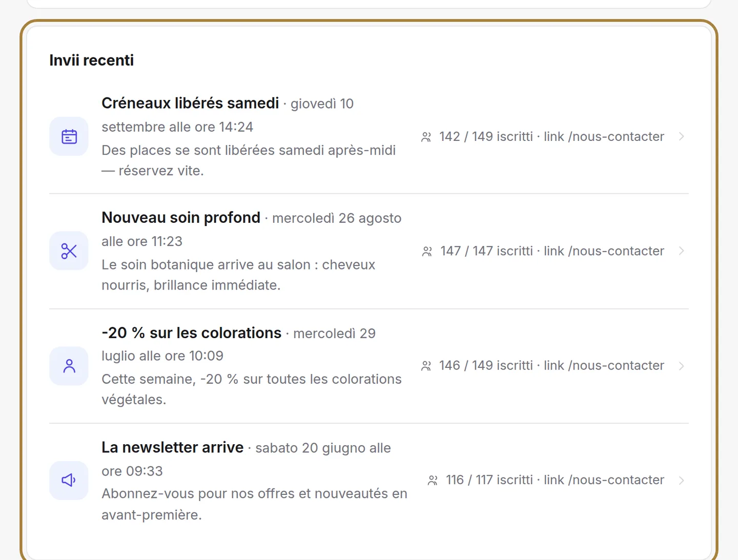The width and height of the screenshot is (738, 560).
Task: Click the subscribers icon next to 146 / 149 iscritti
Action: tap(426, 366)
